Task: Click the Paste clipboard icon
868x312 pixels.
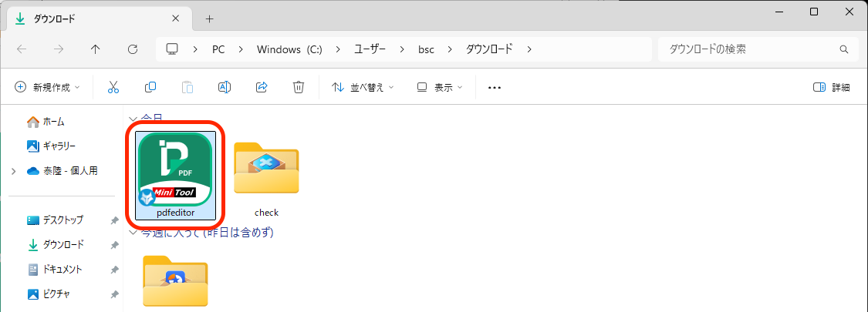Action: (187, 87)
